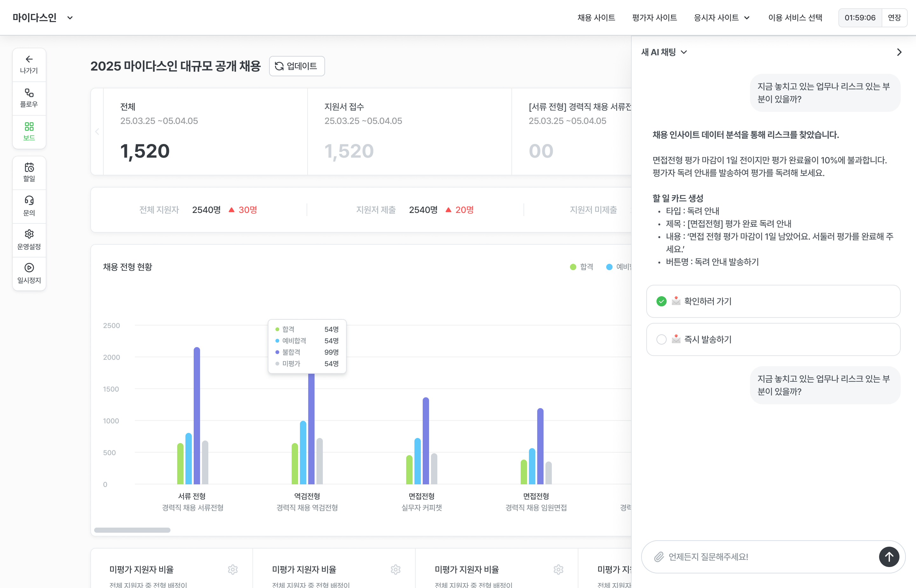Click the attachment clip icon in chat input
The height and width of the screenshot is (588, 916).
[659, 557]
